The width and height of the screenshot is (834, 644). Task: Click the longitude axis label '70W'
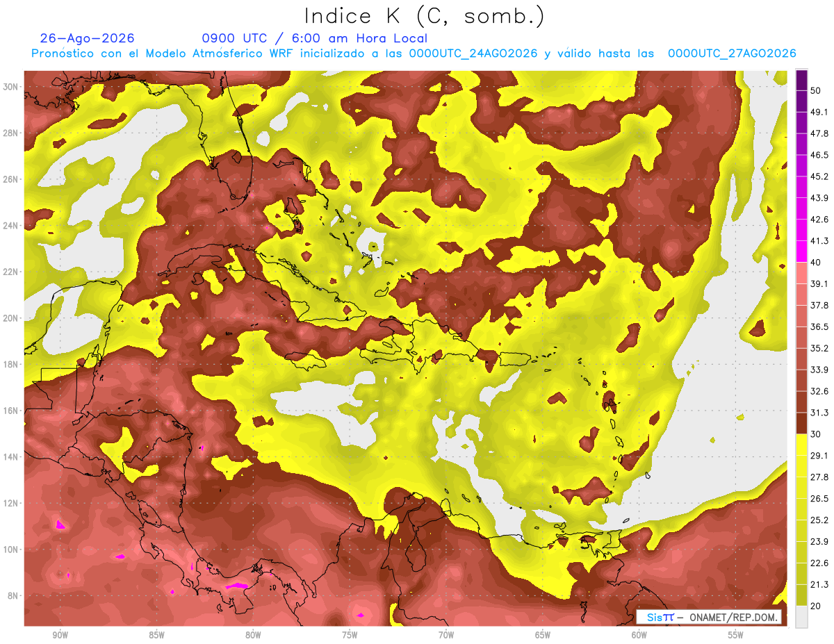click(x=446, y=636)
